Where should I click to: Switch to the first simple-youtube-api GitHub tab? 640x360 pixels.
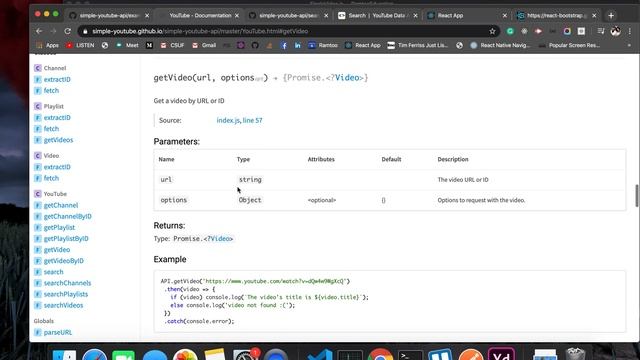(x=109, y=16)
